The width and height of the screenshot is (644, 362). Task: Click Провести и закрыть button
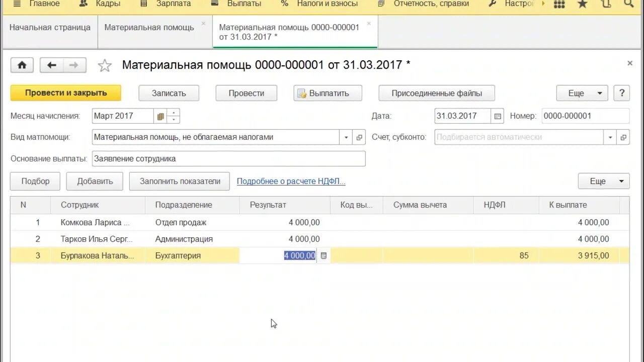66,93
